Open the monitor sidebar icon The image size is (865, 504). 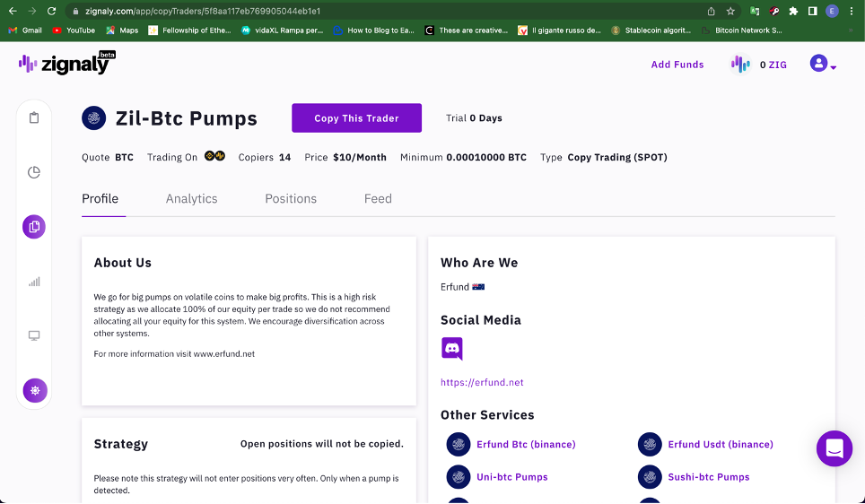(x=34, y=335)
